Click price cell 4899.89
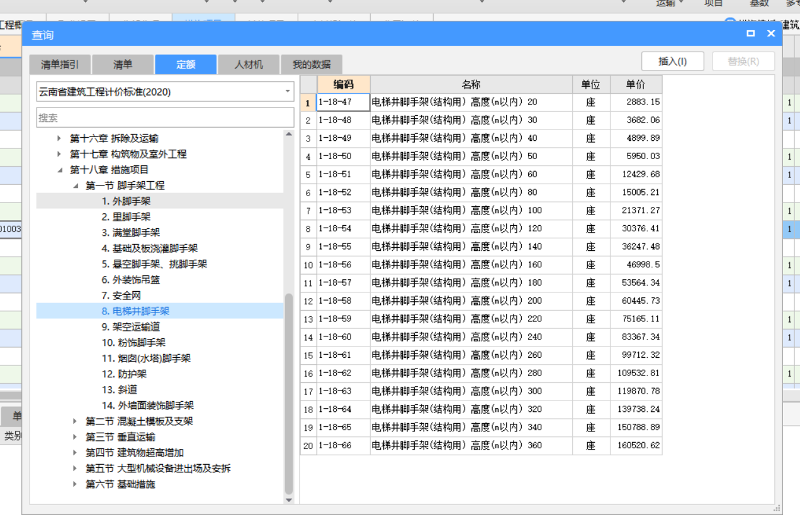800x532 pixels. (636, 138)
